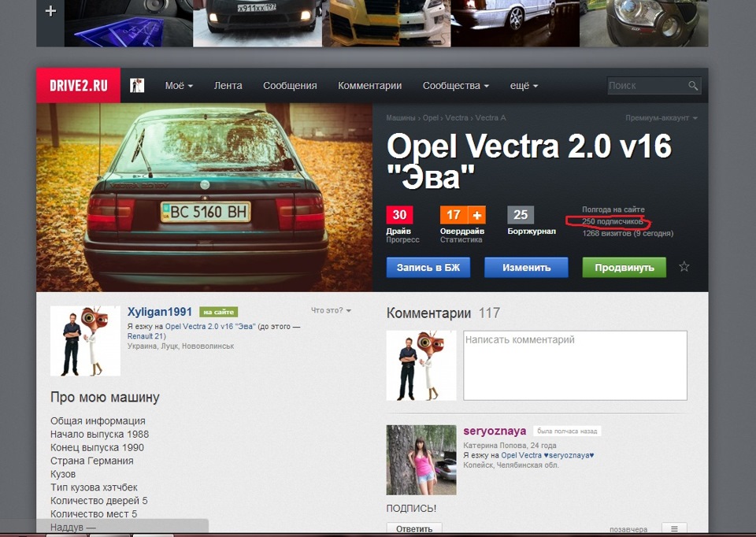Go to the Лента tab
Viewport: 756px width, 537px height.
(228, 85)
